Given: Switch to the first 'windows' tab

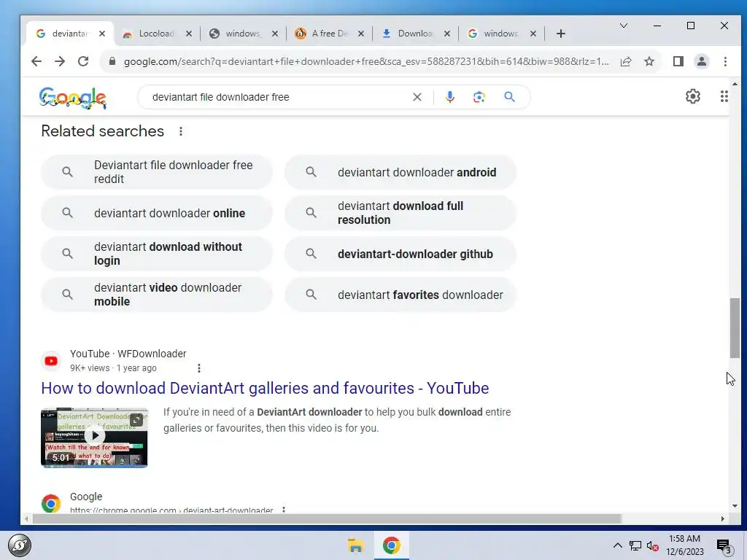Looking at the screenshot, I should coord(243,34).
